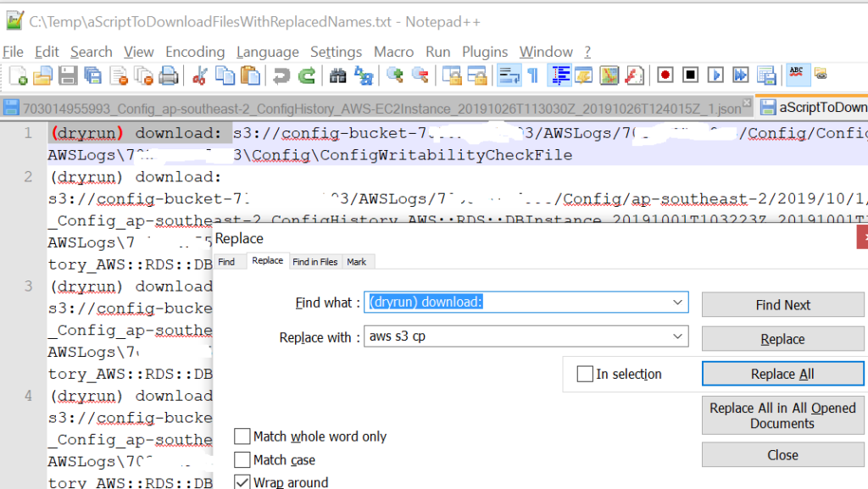
Task: Open the Language menu
Action: [267, 52]
